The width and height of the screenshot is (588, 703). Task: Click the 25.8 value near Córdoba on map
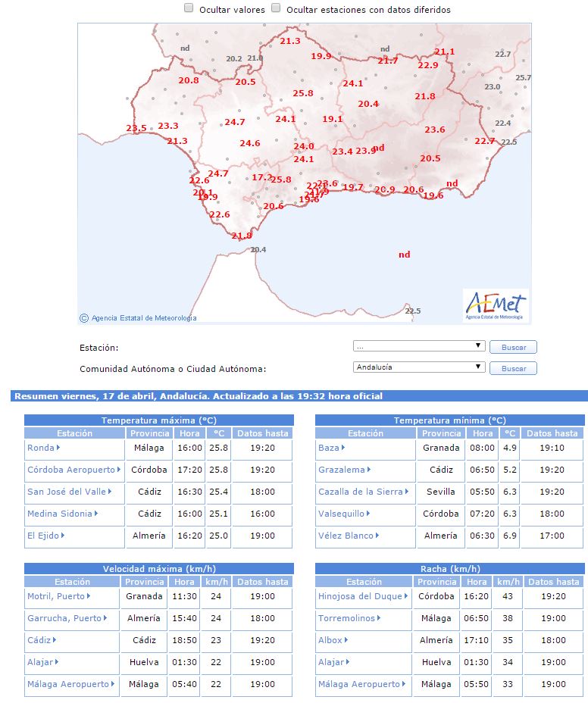coord(303,93)
